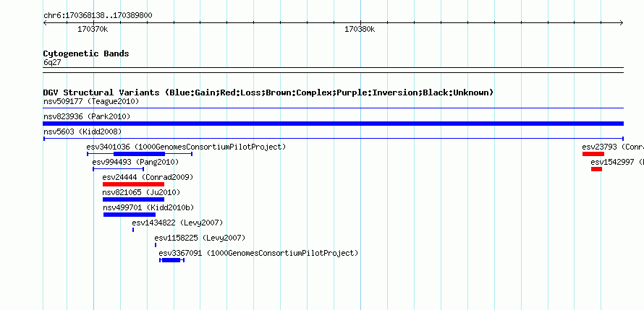
Task: Open the nsv5603 (Kidd2008) label
Action: click(82, 132)
